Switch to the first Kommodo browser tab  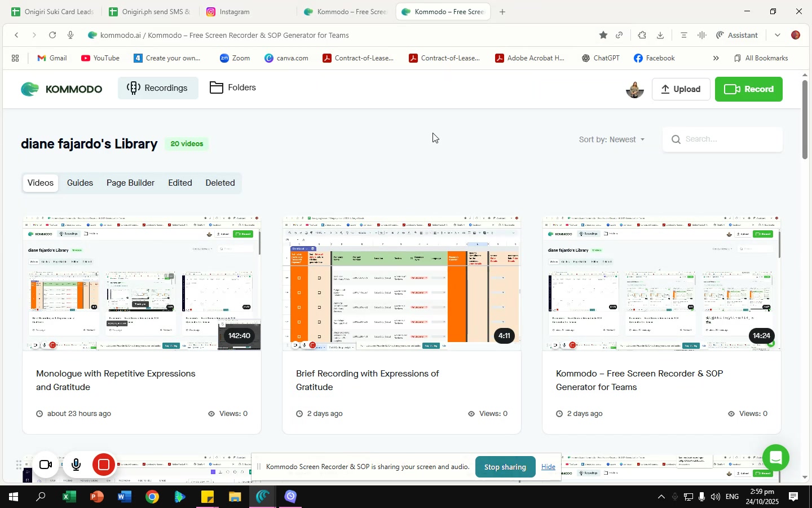click(345, 11)
